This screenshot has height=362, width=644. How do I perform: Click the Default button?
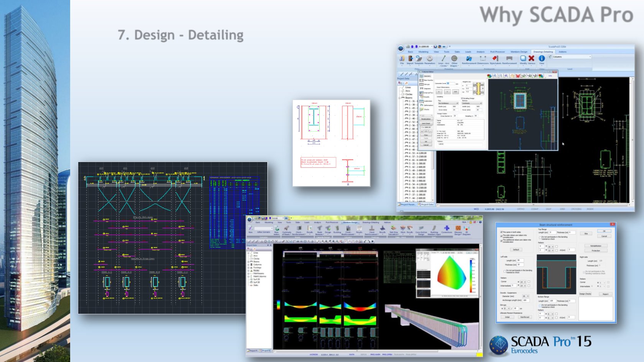(x=516, y=250)
